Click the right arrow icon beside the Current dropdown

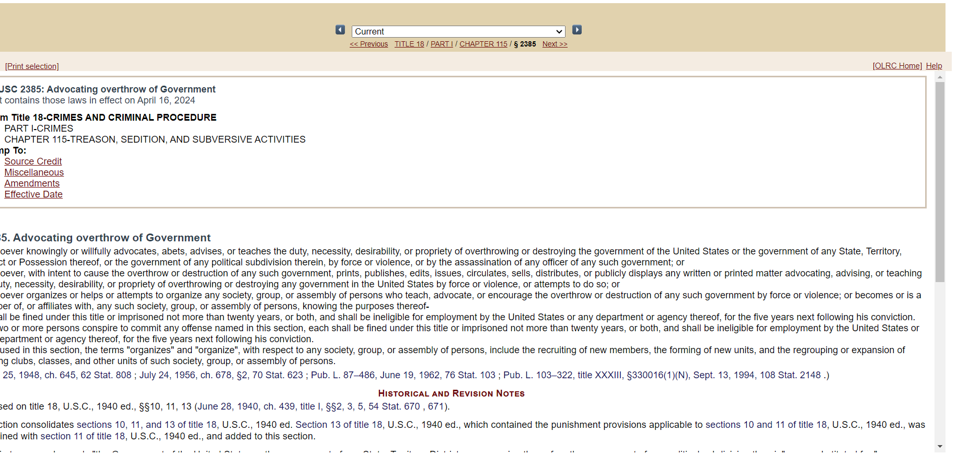(x=577, y=30)
